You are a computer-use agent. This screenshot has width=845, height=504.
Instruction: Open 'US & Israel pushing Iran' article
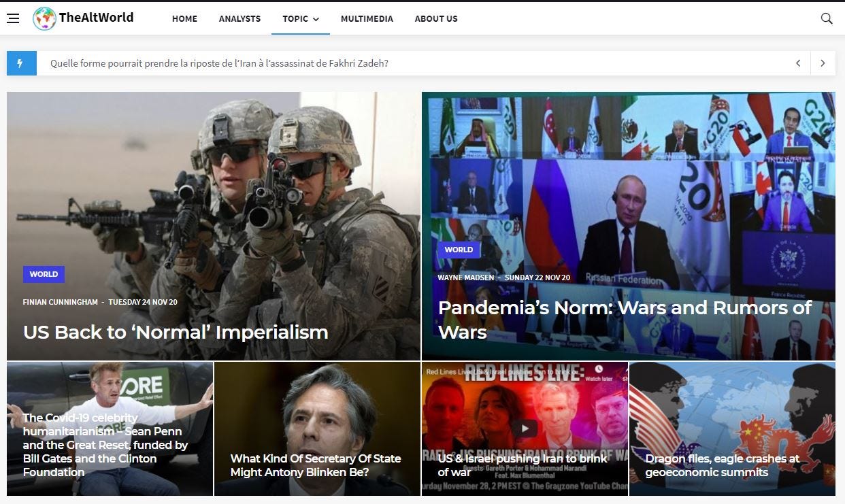click(x=523, y=465)
